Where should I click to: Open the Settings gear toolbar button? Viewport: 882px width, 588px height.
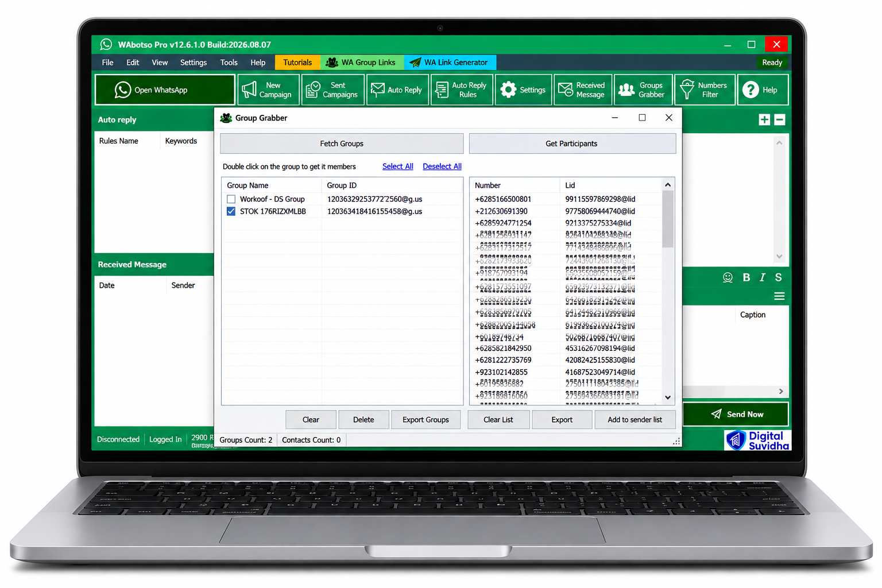pyautogui.click(x=523, y=90)
